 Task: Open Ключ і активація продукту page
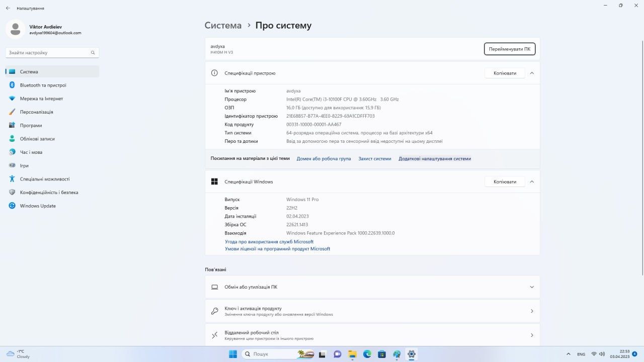pyautogui.click(x=372, y=311)
